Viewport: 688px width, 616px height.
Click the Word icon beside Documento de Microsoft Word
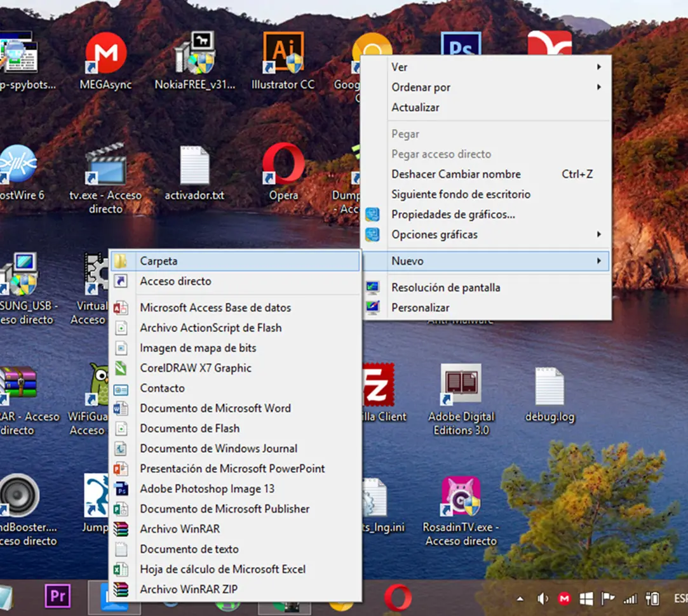tap(121, 408)
